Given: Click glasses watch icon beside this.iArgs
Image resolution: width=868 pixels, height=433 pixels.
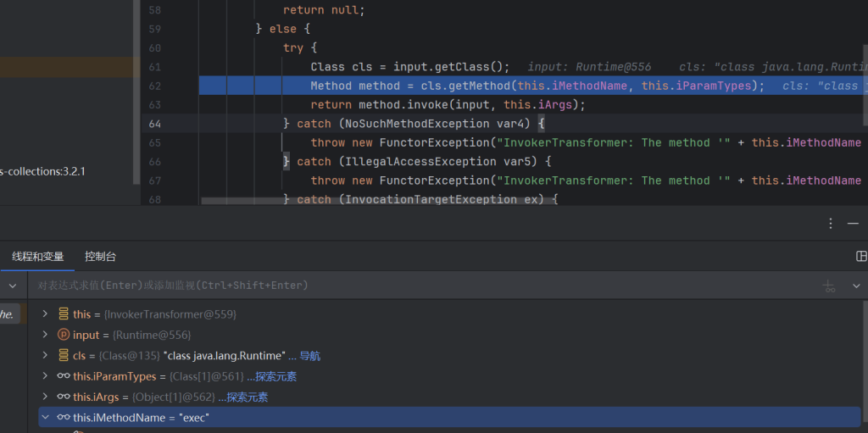Looking at the screenshot, I should pyautogui.click(x=64, y=397).
